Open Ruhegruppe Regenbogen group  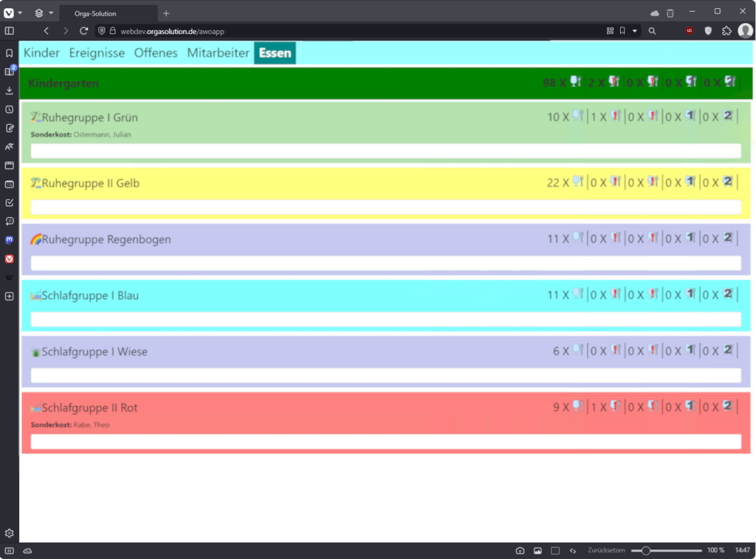pos(106,239)
